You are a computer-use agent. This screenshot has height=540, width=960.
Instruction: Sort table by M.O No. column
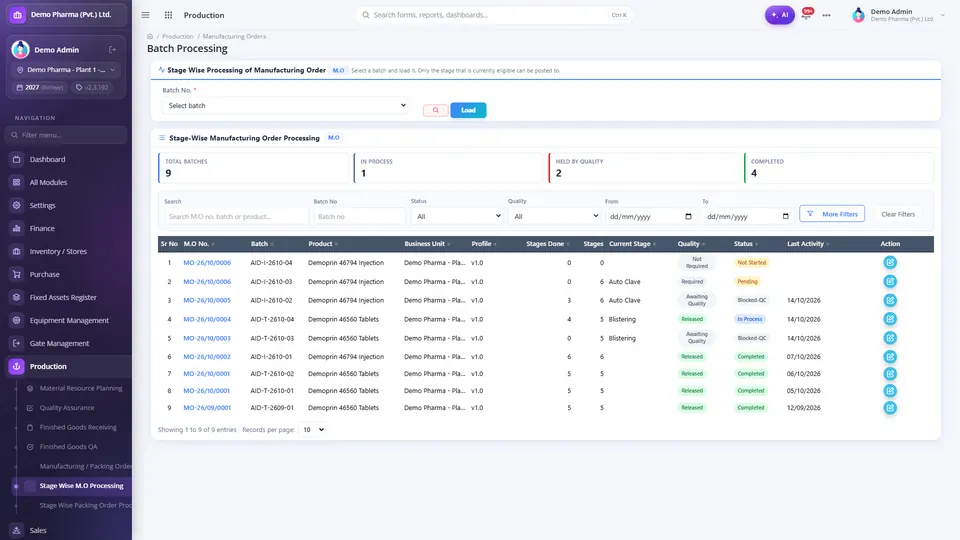point(199,244)
